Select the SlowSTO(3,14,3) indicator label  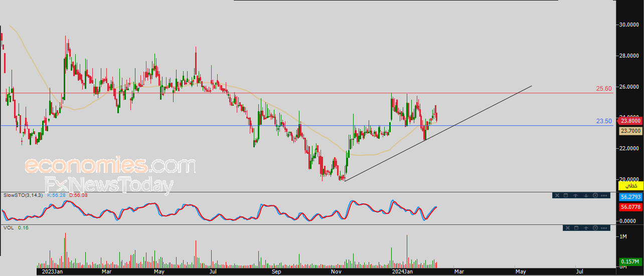click(x=24, y=194)
